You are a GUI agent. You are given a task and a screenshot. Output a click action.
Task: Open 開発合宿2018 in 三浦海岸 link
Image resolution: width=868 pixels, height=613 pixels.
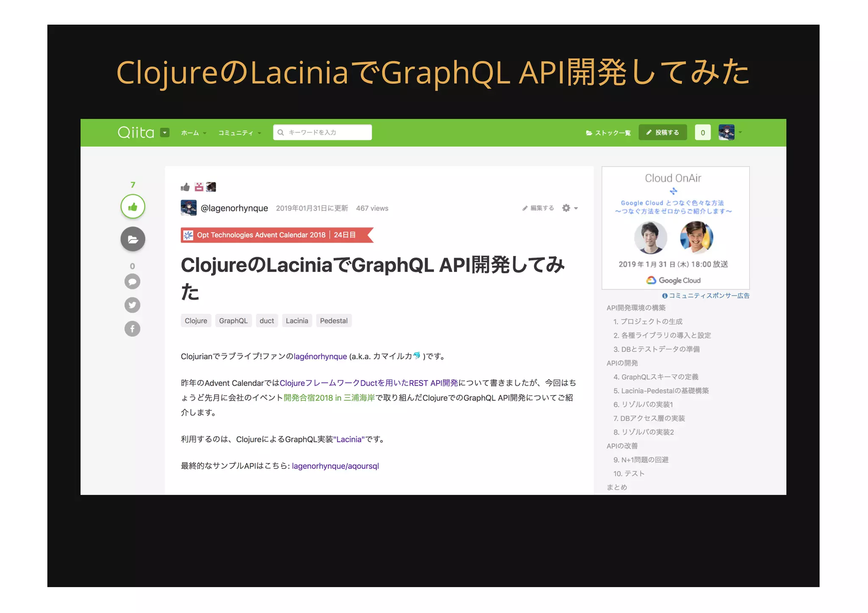pos(329,398)
